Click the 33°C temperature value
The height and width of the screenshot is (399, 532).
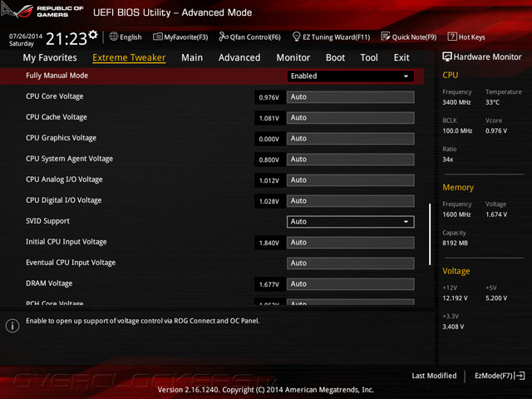(x=492, y=102)
